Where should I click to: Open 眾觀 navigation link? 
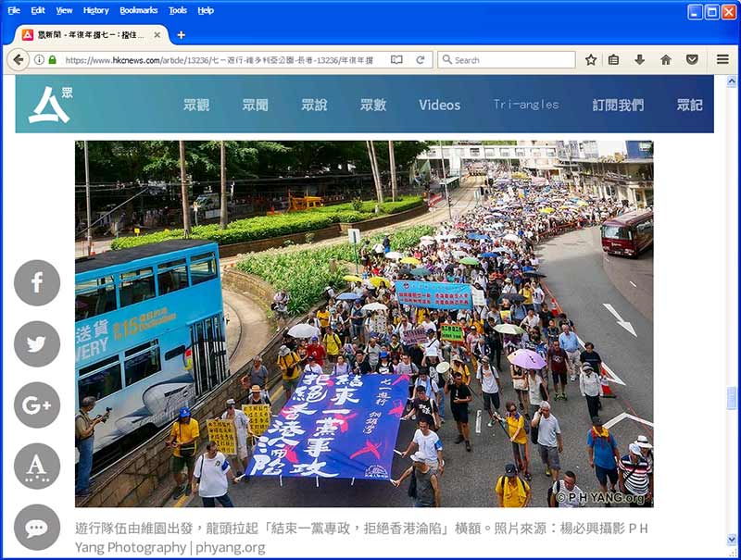(196, 105)
